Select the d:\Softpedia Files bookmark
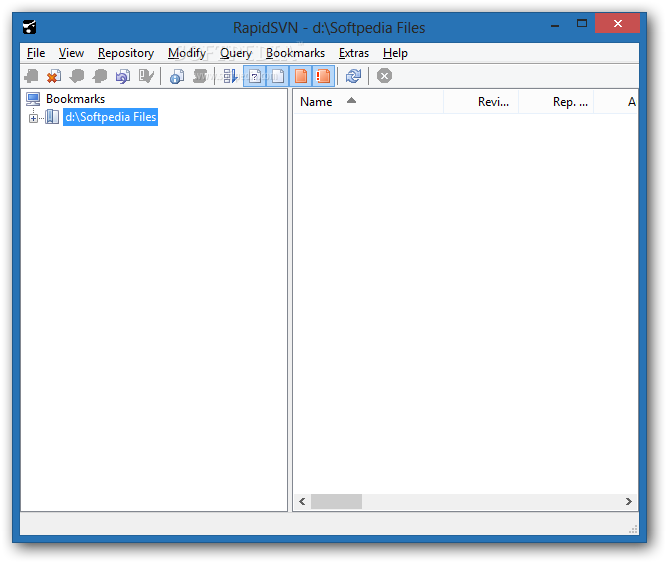The width and height of the screenshot is (667, 563). coord(111,117)
